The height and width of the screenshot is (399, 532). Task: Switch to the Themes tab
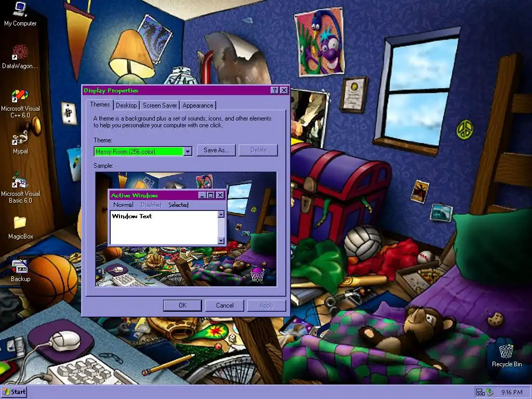click(x=100, y=104)
